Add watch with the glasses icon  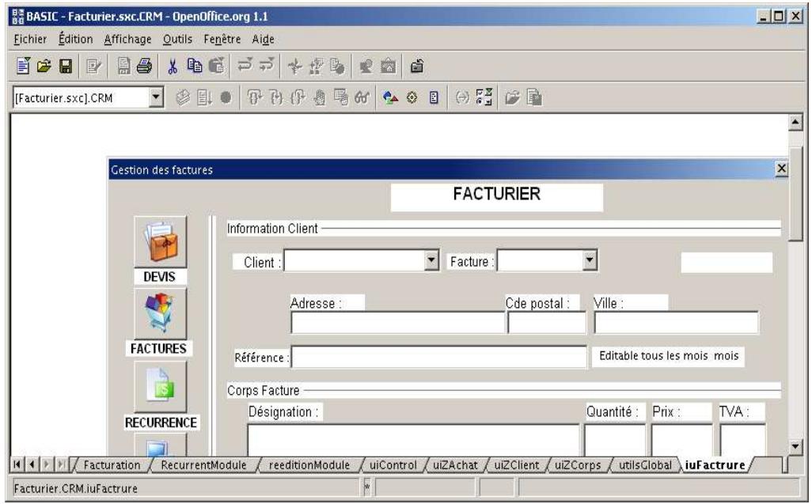pos(362,97)
